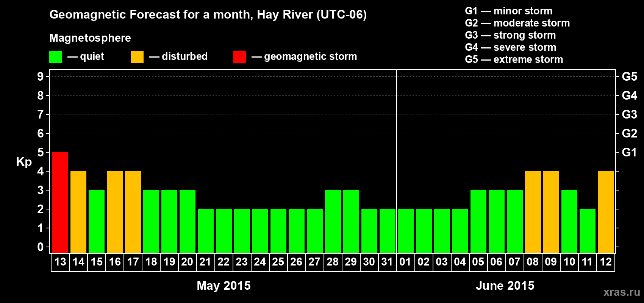Select the green bar for June 11

[588, 231]
